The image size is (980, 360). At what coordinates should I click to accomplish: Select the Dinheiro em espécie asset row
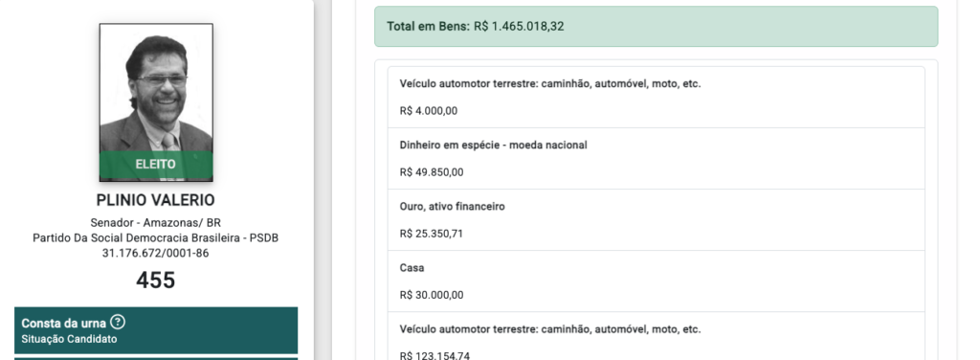(656, 159)
